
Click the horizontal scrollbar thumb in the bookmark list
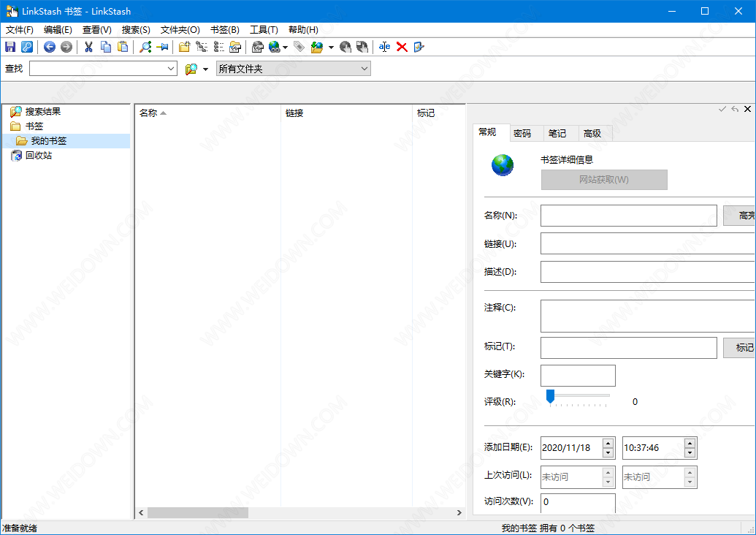[198, 512]
